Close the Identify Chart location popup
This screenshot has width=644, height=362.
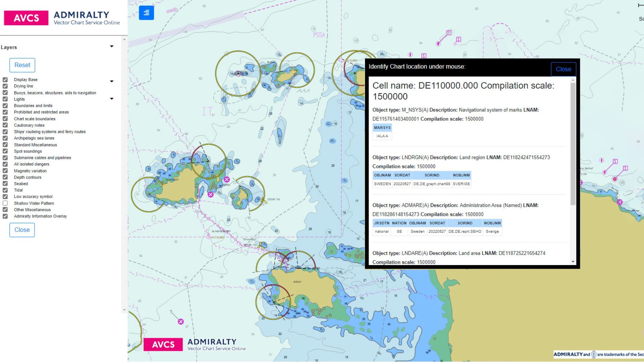[x=563, y=69]
